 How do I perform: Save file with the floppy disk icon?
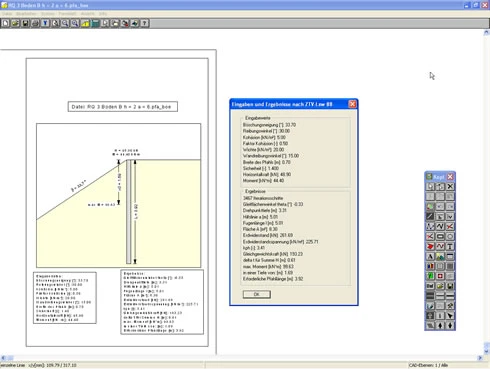[25, 23]
